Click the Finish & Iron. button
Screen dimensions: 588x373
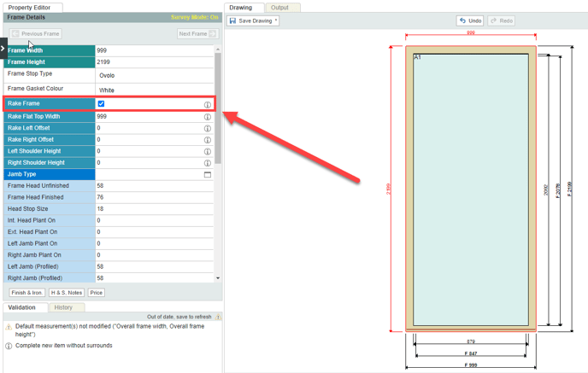point(27,293)
